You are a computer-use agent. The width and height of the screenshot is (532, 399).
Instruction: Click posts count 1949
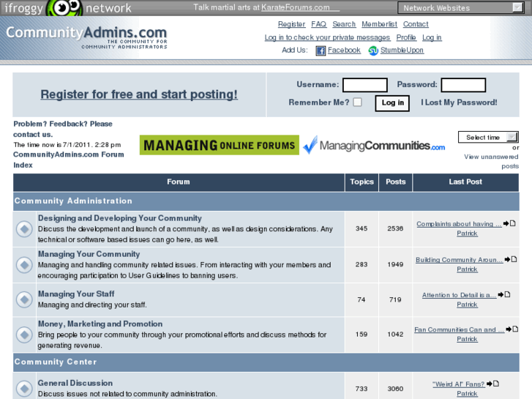(x=395, y=264)
